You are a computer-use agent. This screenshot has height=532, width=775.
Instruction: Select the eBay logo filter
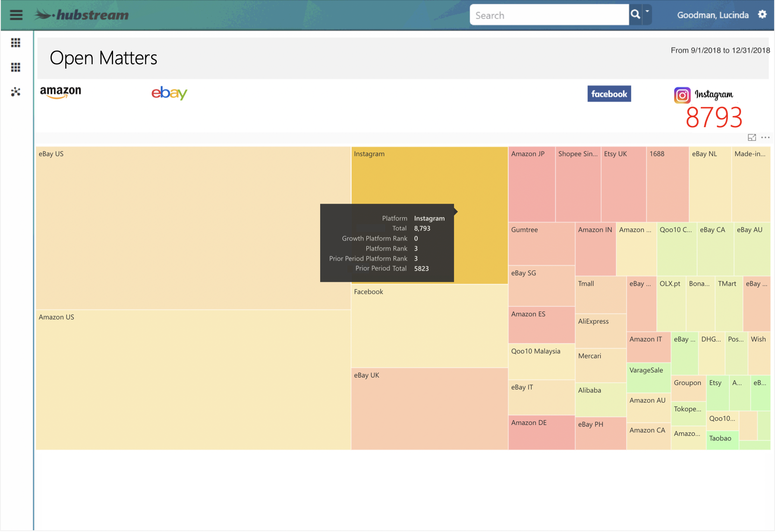[169, 93]
